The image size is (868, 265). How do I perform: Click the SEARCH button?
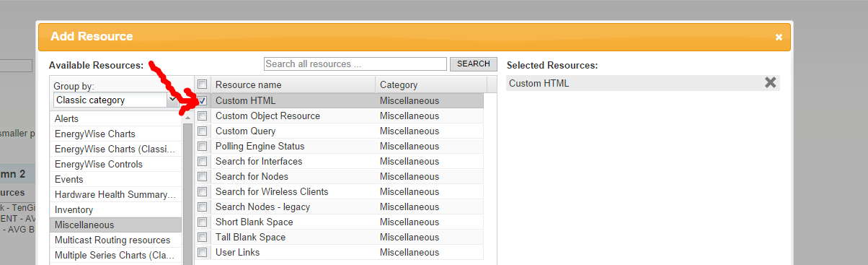coord(474,64)
